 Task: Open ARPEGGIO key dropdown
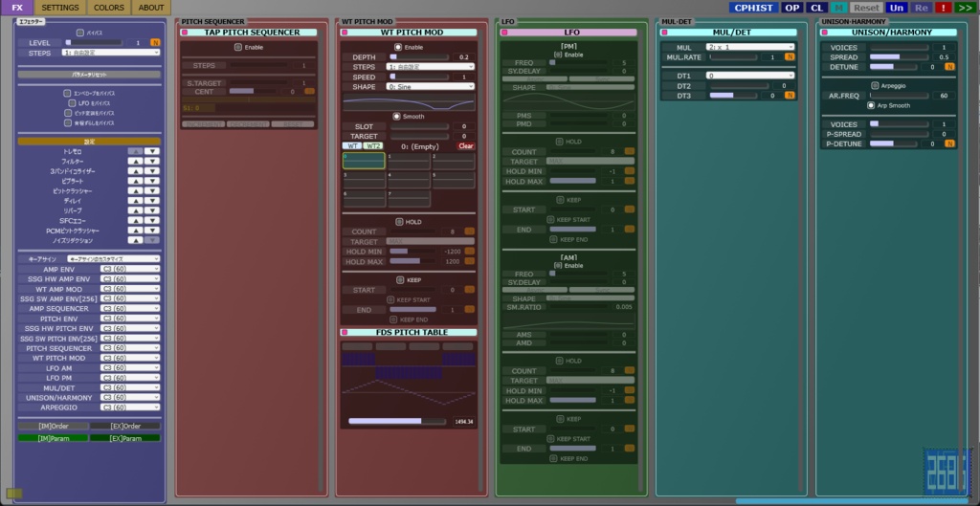(130, 407)
